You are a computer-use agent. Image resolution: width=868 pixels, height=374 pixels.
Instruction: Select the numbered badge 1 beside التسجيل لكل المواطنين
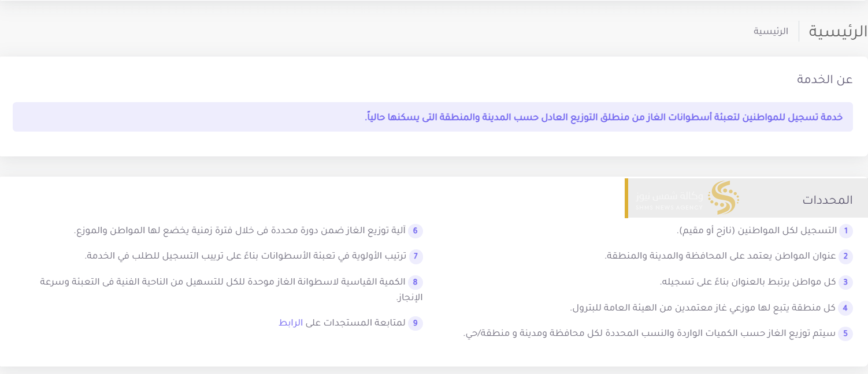pos(845,230)
